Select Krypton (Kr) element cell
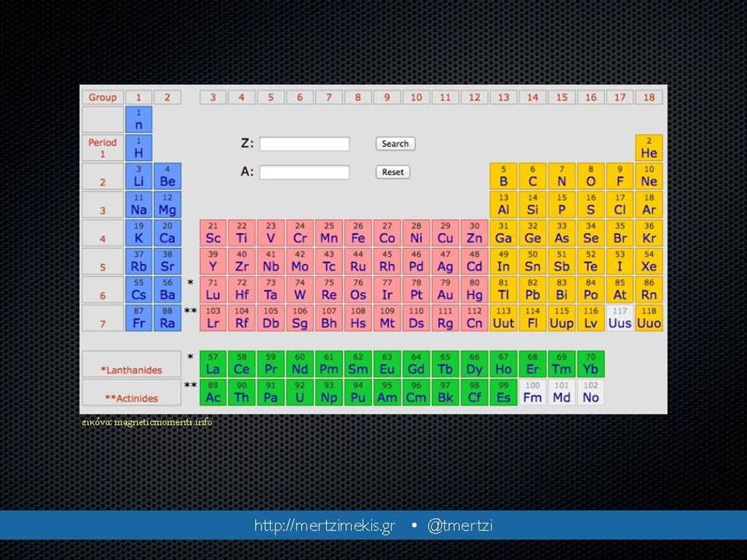Screen dimensions: 747x560 coord(649,233)
